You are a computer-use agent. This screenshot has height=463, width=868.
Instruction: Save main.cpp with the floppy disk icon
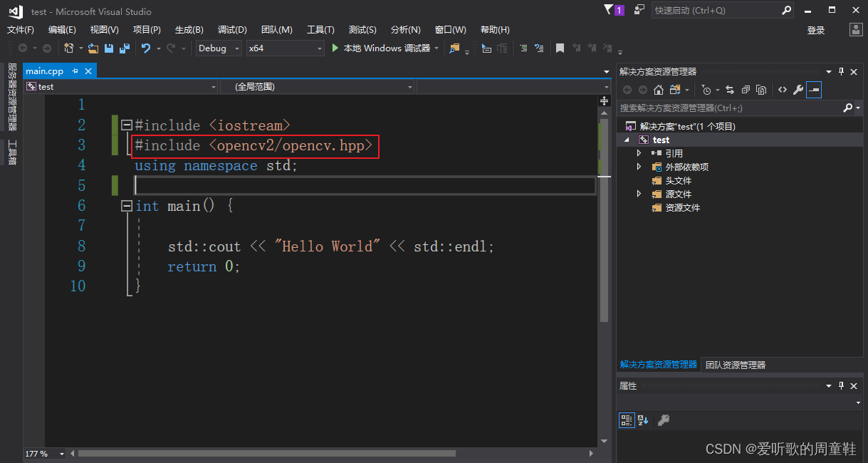click(x=109, y=48)
